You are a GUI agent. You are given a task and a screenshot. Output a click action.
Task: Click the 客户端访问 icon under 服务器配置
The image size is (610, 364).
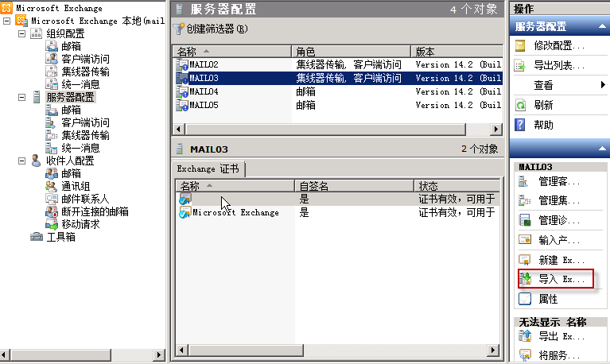(51, 122)
